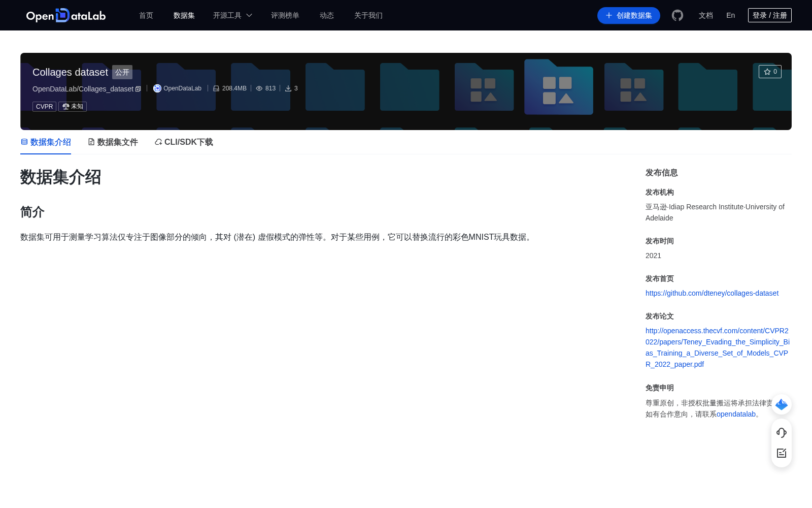Click the 公开 visibility badge

(122, 72)
